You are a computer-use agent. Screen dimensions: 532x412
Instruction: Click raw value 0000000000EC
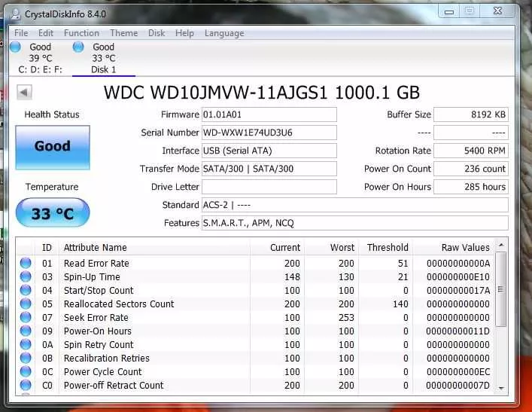click(x=458, y=372)
